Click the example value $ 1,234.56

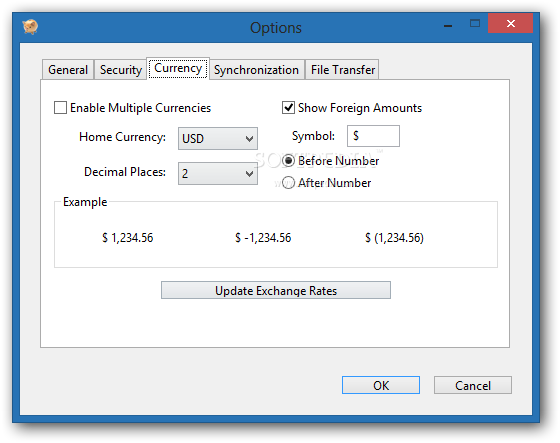click(x=128, y=238)
